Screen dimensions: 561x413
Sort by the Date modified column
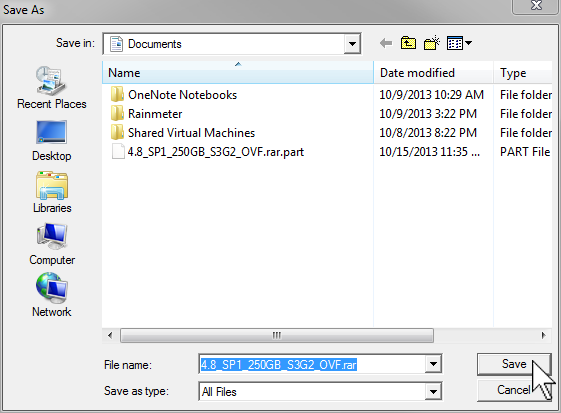(x=434, y=73)
